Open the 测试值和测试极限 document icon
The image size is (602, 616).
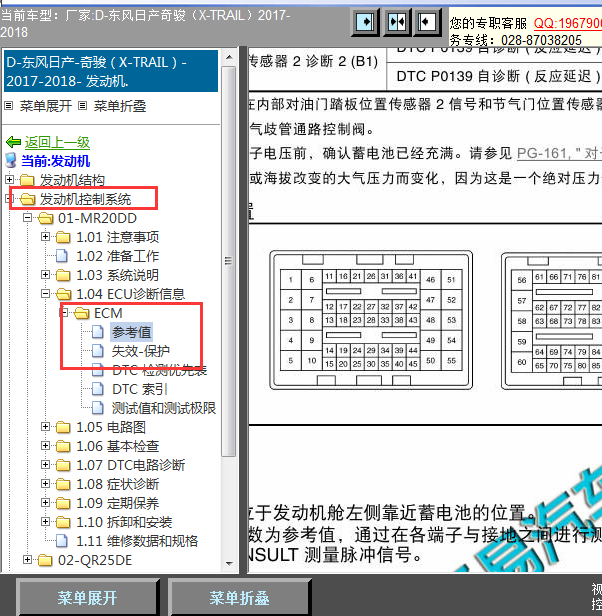tap(98, 408)
